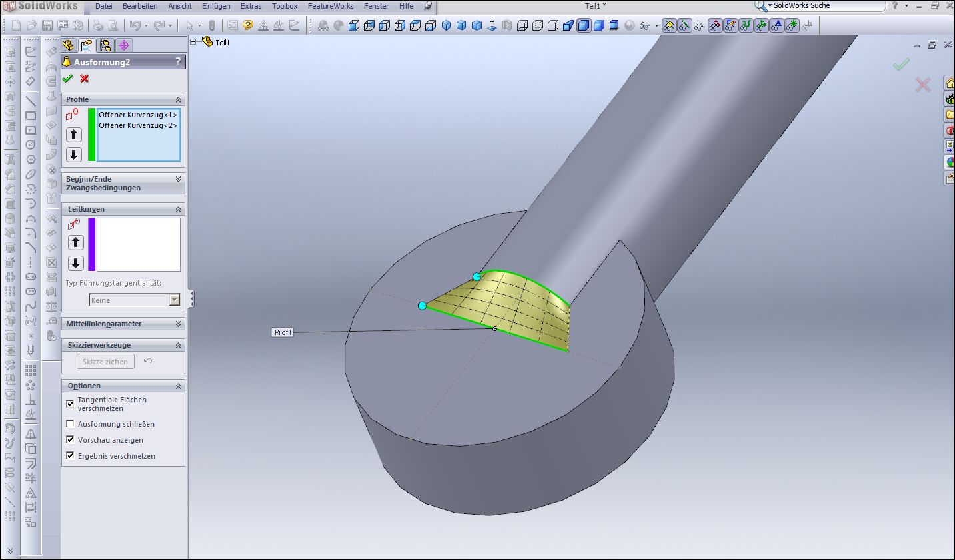Viewport: 955px width, 560px height.
Task: Expand the Mittellinienparameter section
Action: (x=178, y=324)
